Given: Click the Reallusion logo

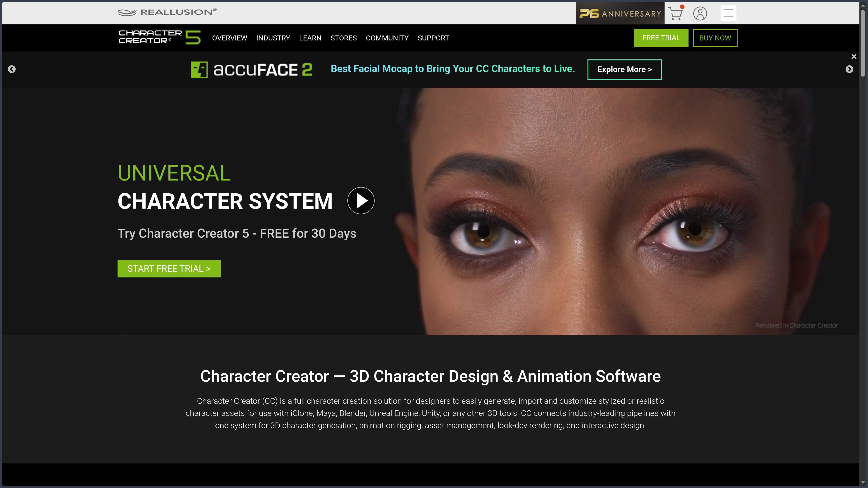Looking at the screenshot, I should click(x=167, y=12).
